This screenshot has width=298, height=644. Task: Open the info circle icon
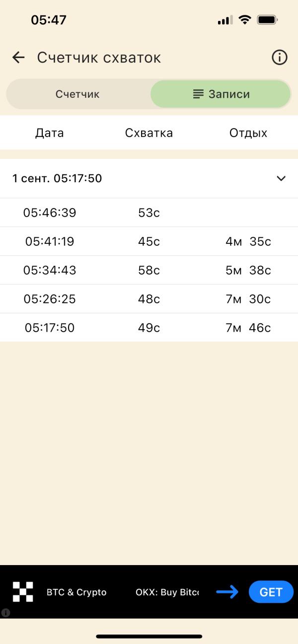[280, 58]
